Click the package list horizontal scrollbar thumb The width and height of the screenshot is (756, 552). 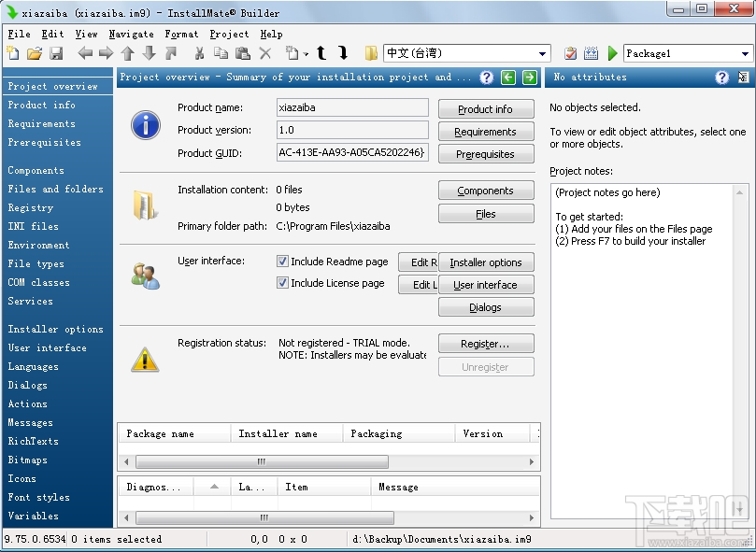[262, 461]
